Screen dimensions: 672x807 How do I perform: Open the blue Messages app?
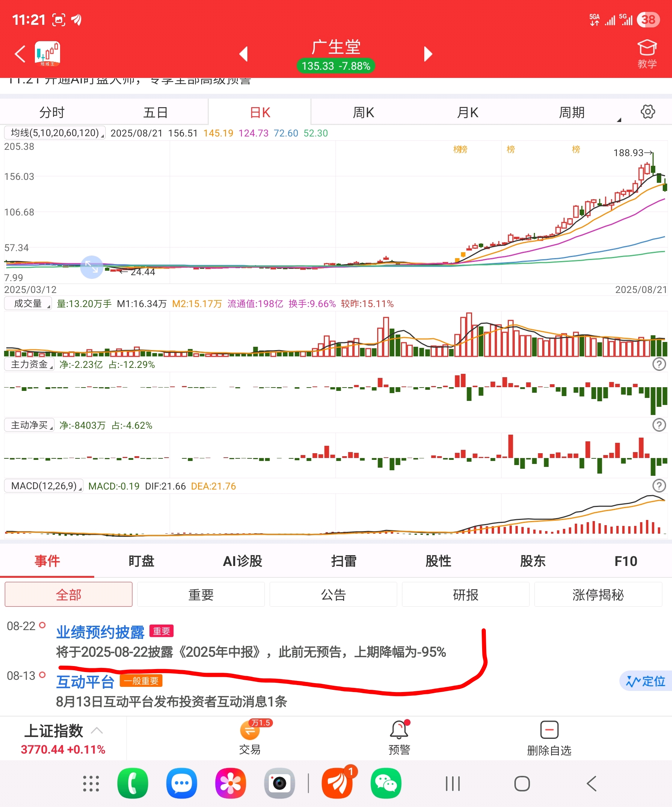(x=182, y=783)
